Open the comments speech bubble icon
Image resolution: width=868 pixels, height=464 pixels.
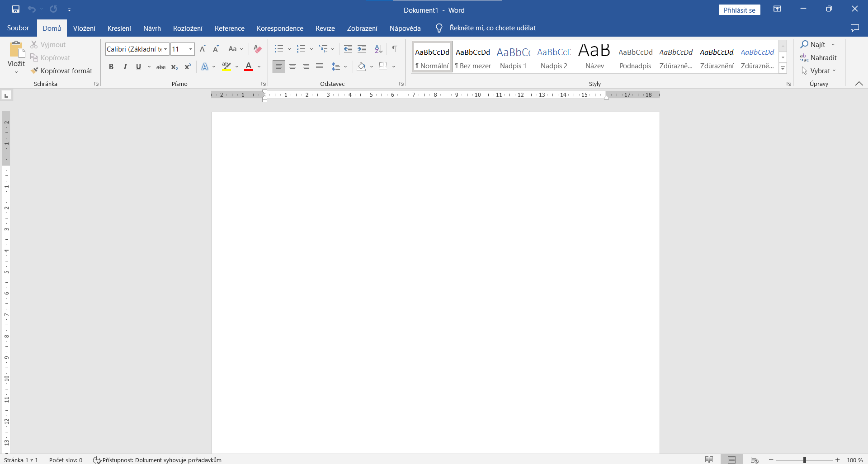click(x=854, y=28)
